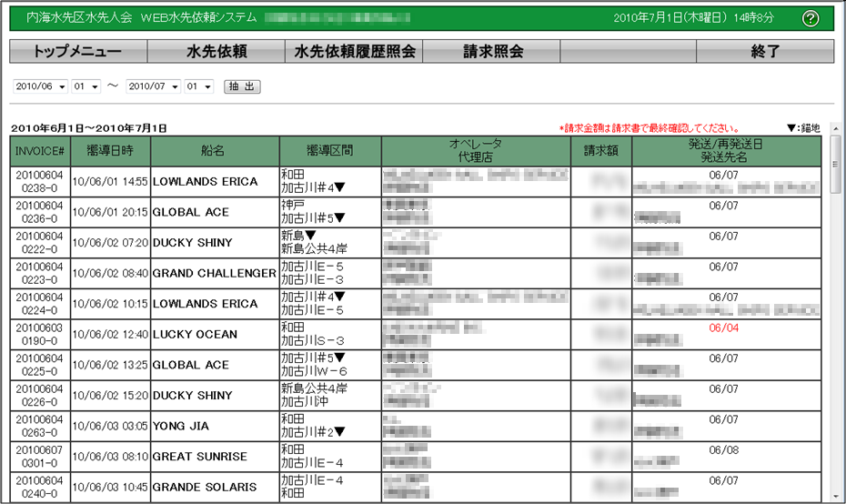The width and height of the screenshot is (846, 504).
Task: Expand the start month dropdown showing 2010/06
Action: [x=42, y=86]
